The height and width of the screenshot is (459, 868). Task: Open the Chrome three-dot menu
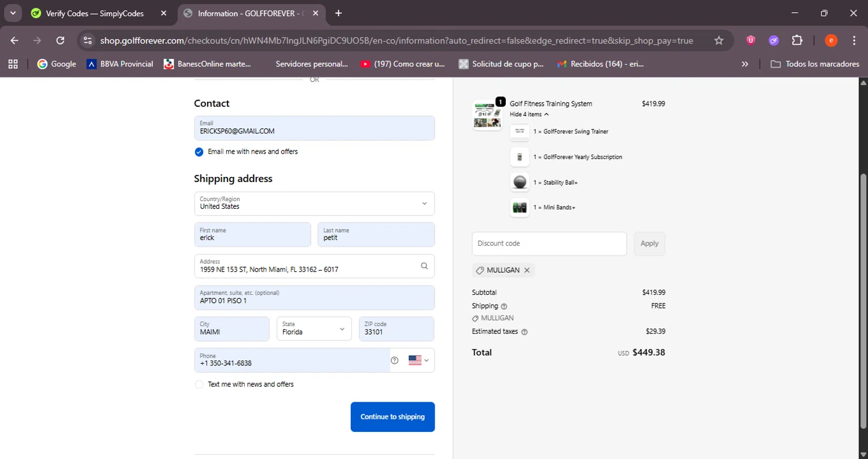click(854, 40)
